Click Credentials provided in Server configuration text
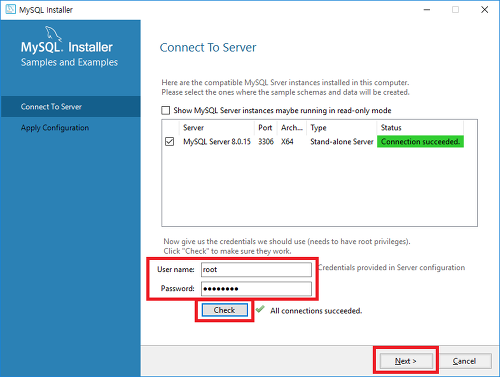500x377 pixels. tap(391, 267)
